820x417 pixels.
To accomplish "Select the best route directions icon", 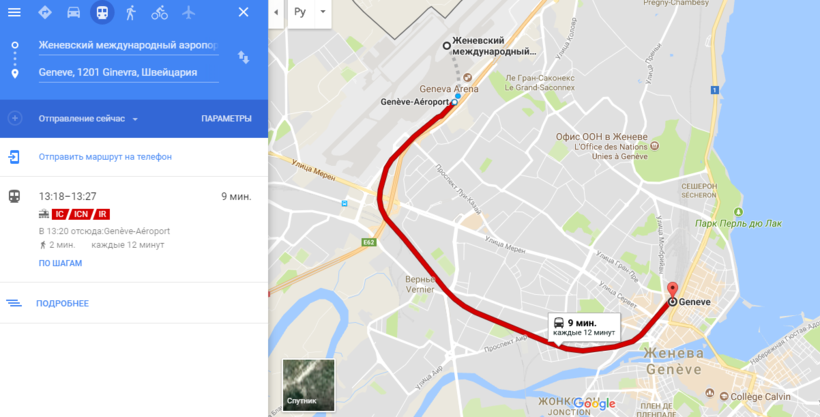I will pos(45,12).
